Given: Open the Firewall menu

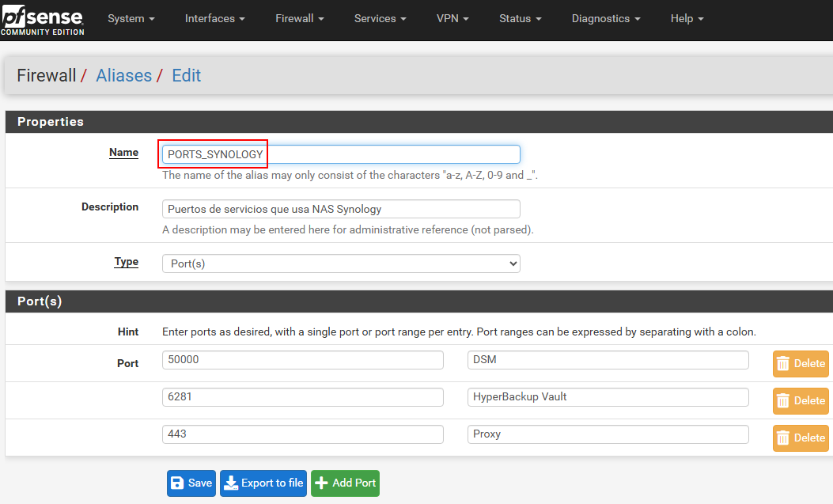Looking at the screenshot, I should click(300, 18).
